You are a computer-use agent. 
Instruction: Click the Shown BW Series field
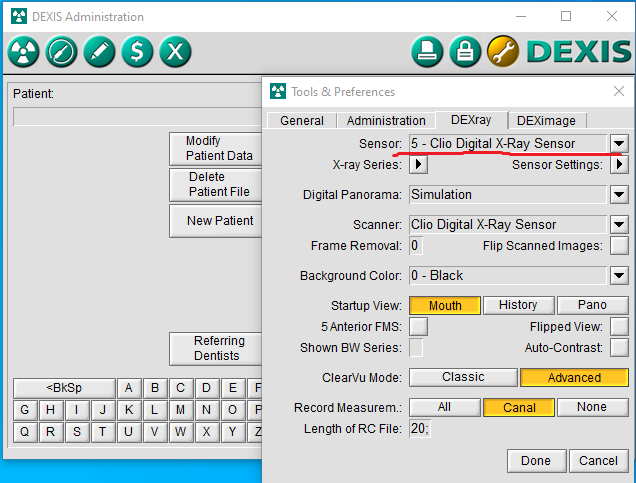coord(416,348)
